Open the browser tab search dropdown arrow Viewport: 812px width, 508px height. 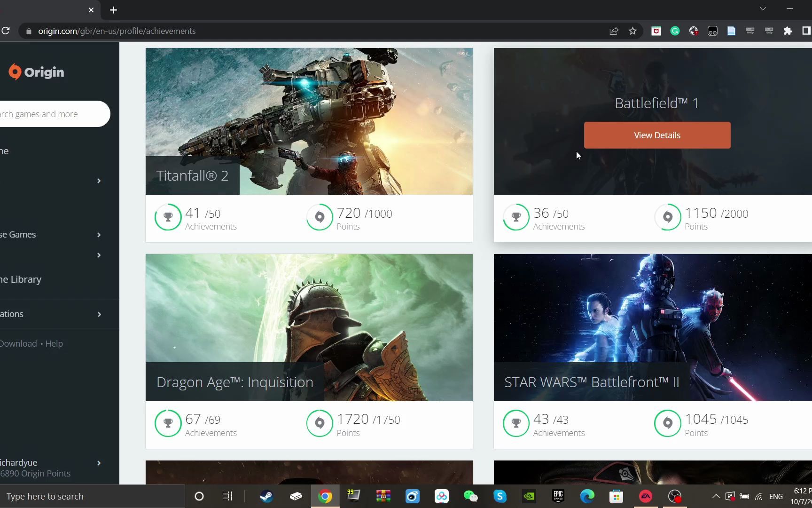point(763,9)
